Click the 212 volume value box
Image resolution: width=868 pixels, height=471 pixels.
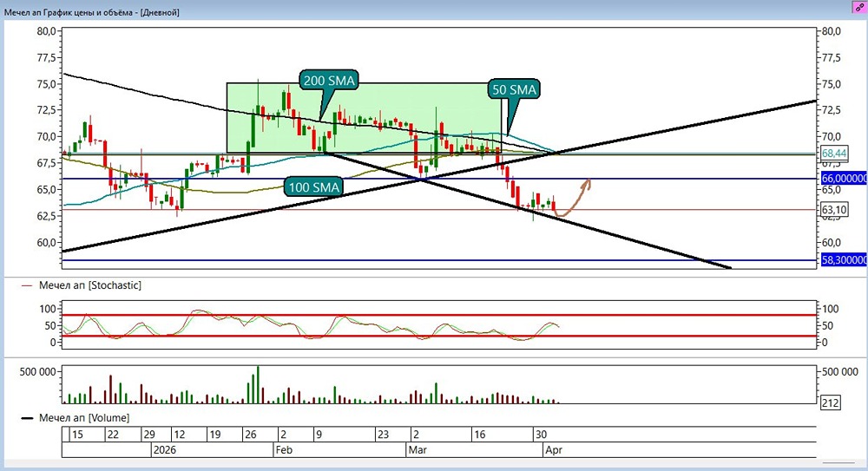[x=830, y=403]
